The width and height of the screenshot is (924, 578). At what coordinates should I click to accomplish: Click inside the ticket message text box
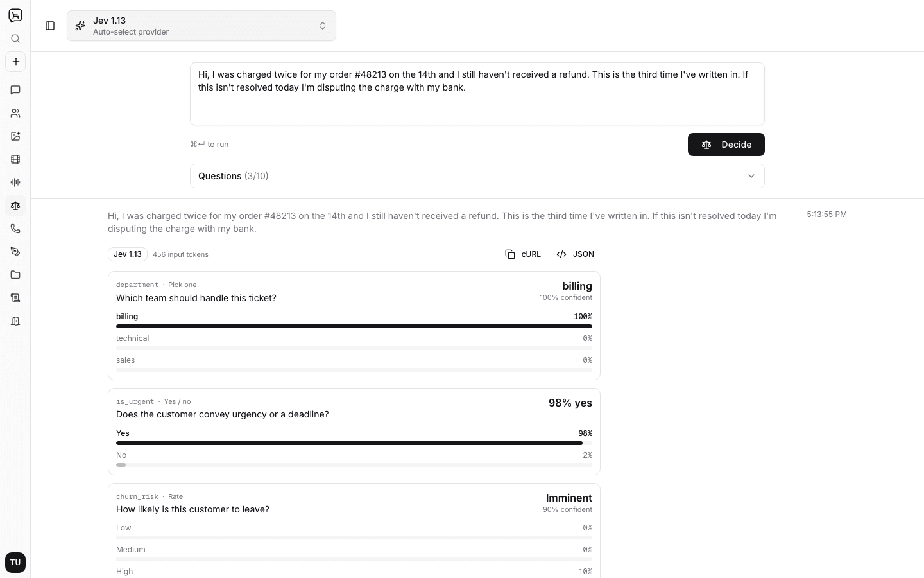click(x=477, y=94)
